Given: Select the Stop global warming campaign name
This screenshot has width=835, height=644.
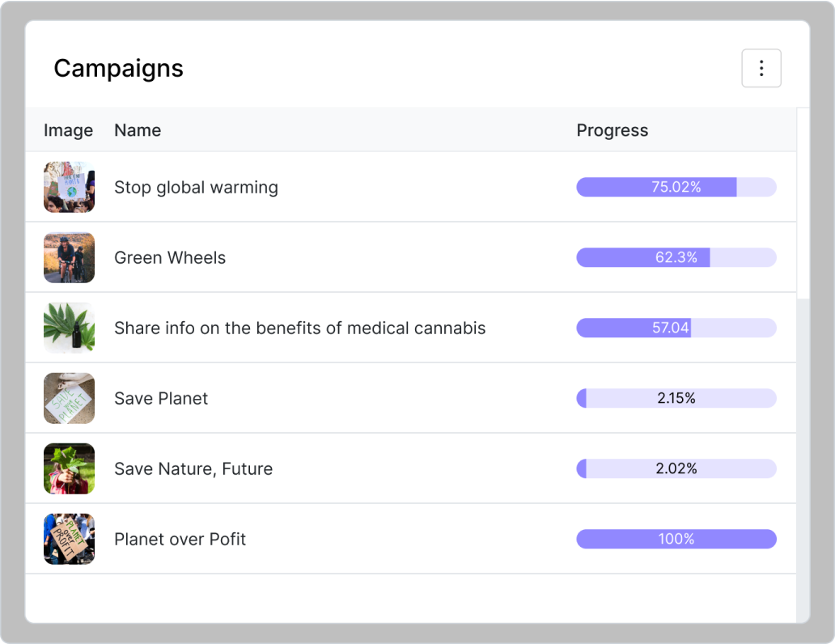Looking at the screenshot, I should pos(196,187).
